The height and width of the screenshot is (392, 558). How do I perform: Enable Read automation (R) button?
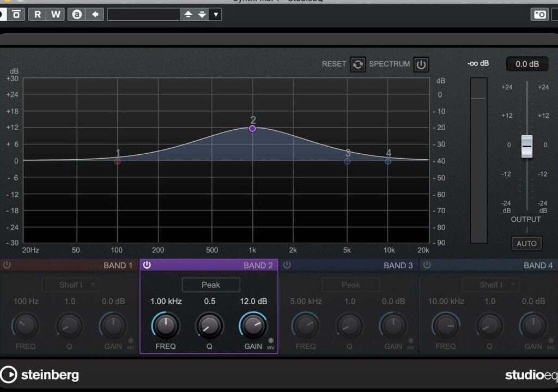(x=37, y=14)
